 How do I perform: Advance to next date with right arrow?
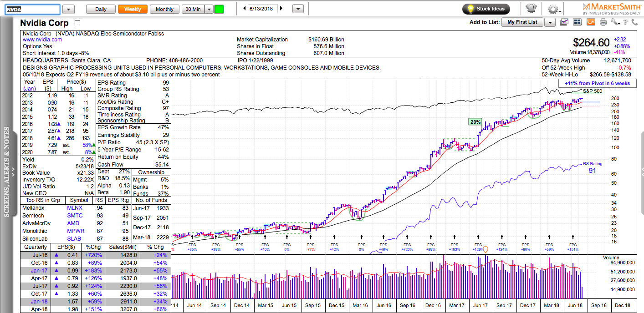point(281,9)
